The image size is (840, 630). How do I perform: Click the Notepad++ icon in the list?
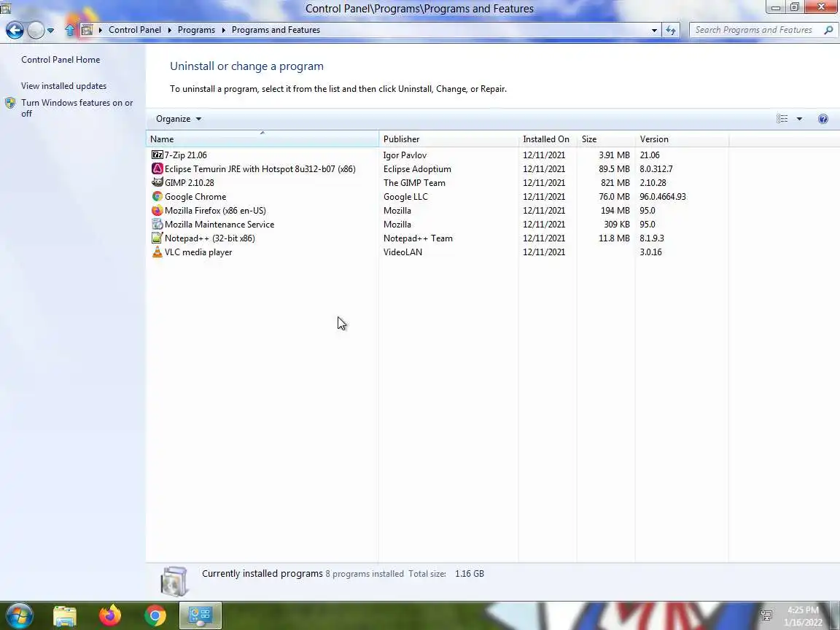157,238
